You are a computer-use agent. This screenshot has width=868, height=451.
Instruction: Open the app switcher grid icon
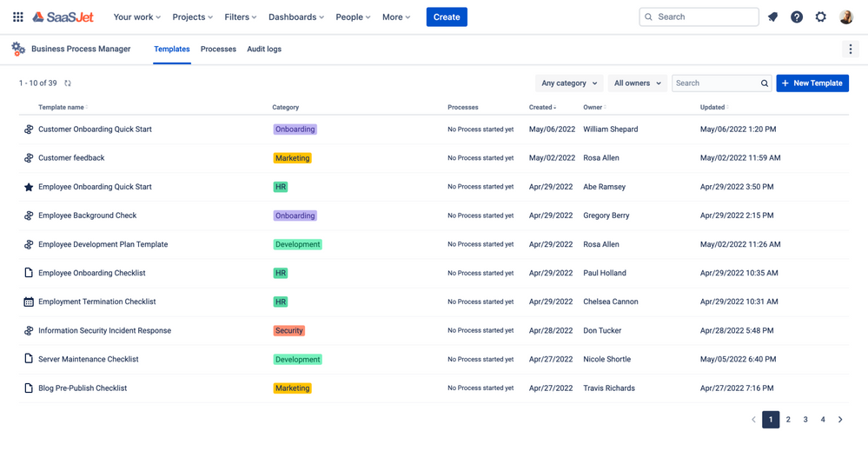[x=17, y=17]
